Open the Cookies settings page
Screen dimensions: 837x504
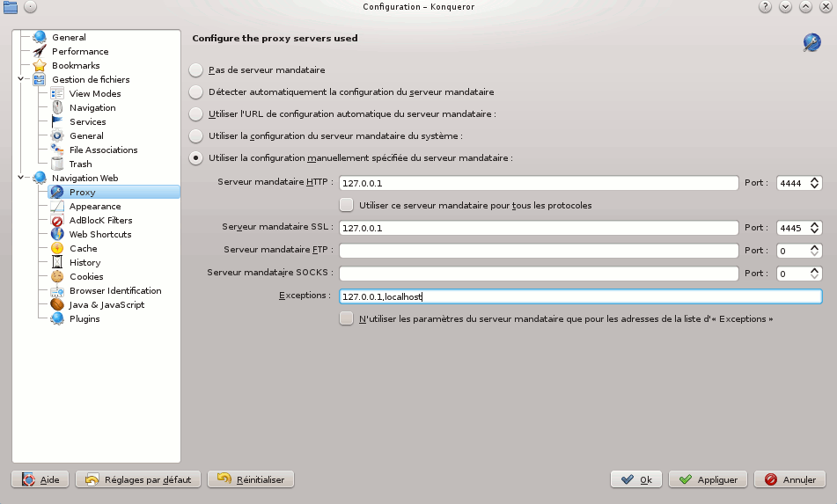point(86,277)
